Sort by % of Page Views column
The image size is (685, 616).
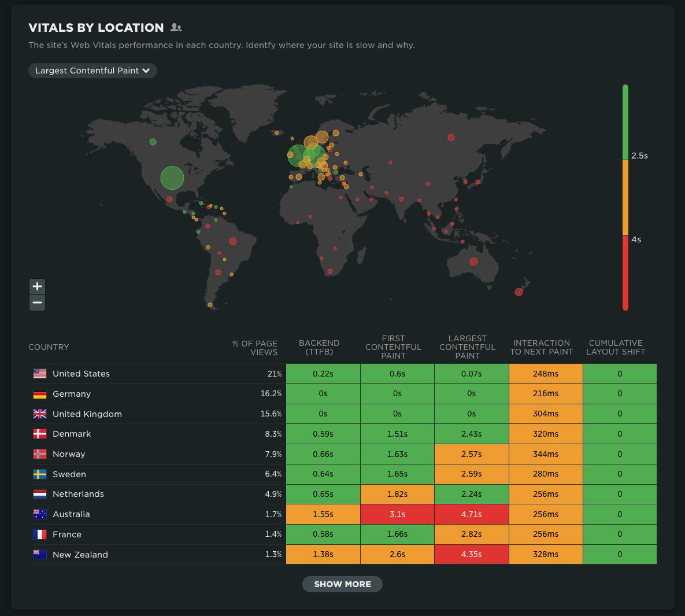coord(255,348)
